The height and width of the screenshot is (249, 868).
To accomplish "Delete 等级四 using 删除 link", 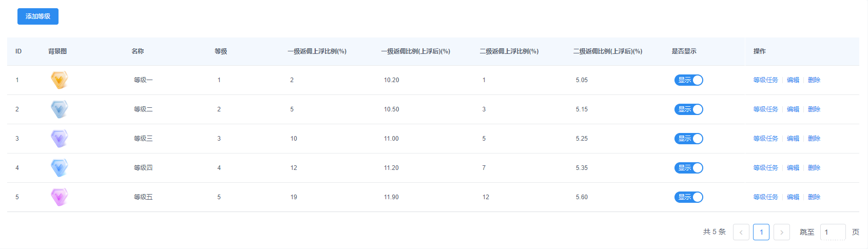I will click(x=814, y=168).
